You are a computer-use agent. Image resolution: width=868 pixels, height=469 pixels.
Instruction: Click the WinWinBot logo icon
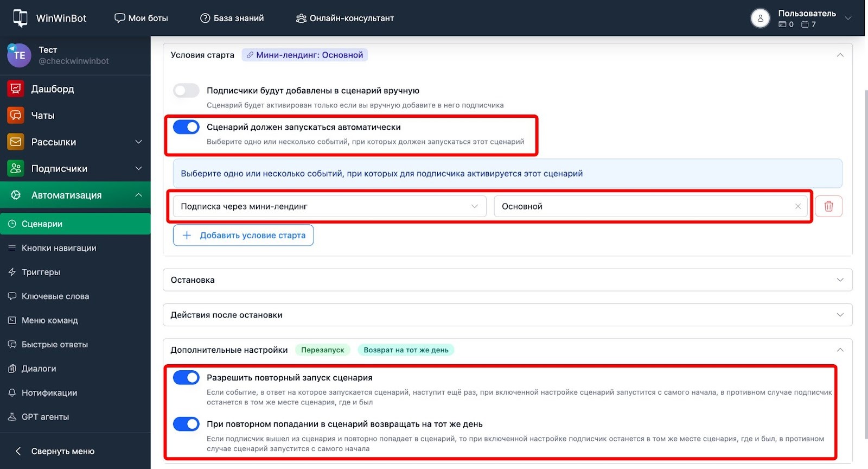tap(20, 18)
